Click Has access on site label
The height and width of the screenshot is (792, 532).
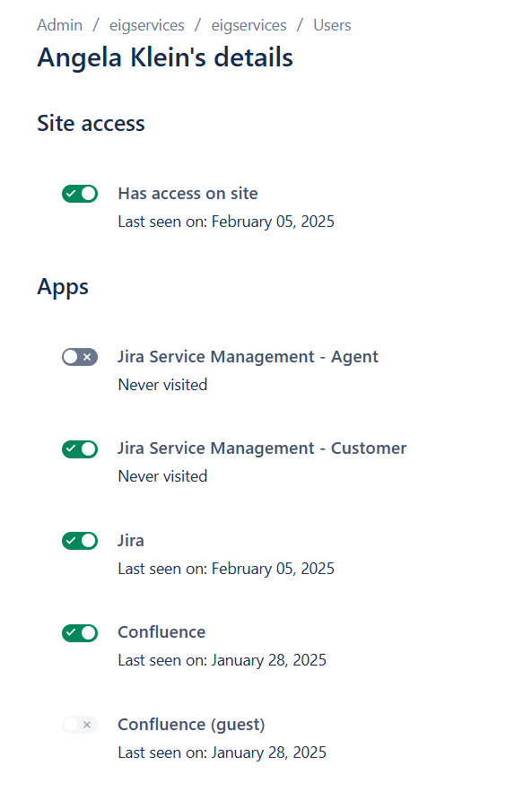(188, 194)
